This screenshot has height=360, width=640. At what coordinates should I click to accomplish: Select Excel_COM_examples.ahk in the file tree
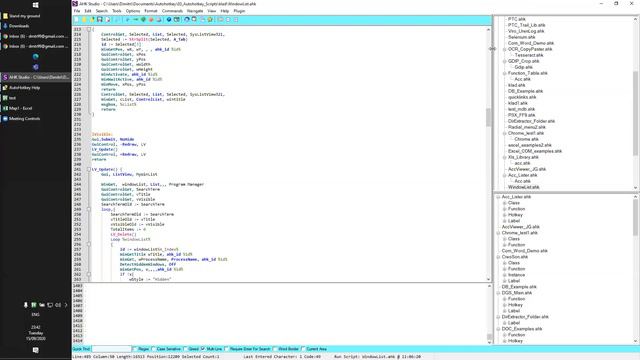pyautogui.click(x=535, y=151)
